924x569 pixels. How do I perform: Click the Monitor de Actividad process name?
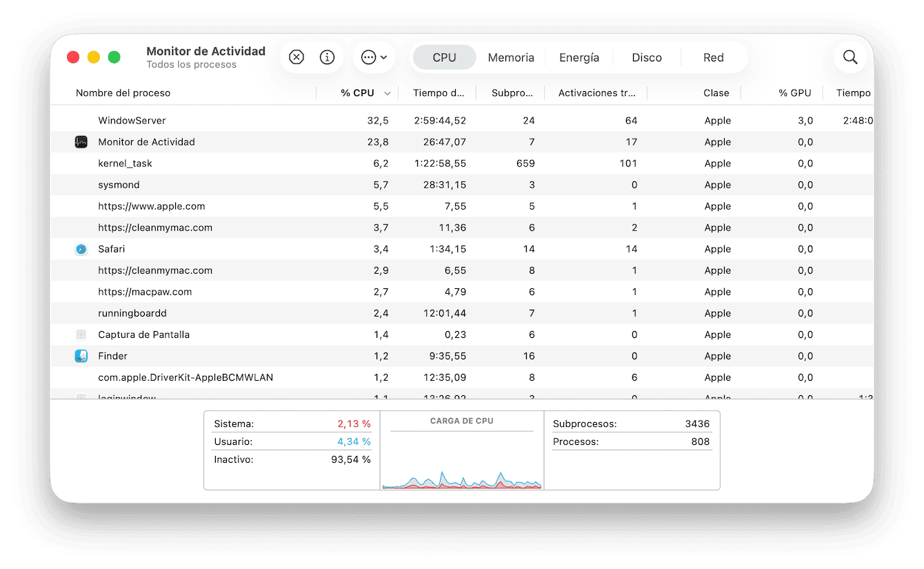pyautogui.click(x=146, y=142)
